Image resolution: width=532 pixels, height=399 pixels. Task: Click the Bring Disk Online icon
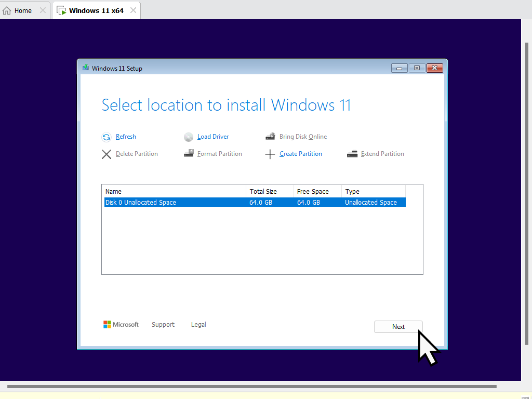pyautogui.click(x=270, y=136)
